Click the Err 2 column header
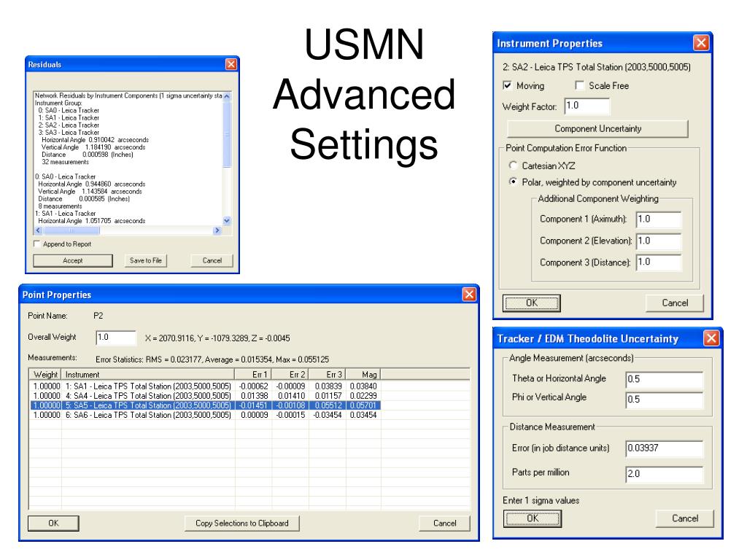Viewport: 747px width, 560px height. pyautogui.click(x=290, y=374)
